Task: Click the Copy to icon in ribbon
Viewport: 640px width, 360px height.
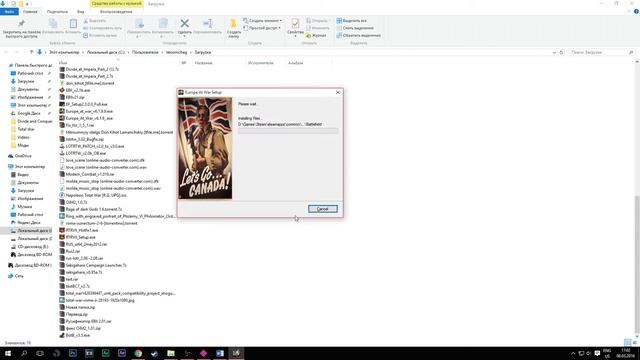Action: coord(163,24)
